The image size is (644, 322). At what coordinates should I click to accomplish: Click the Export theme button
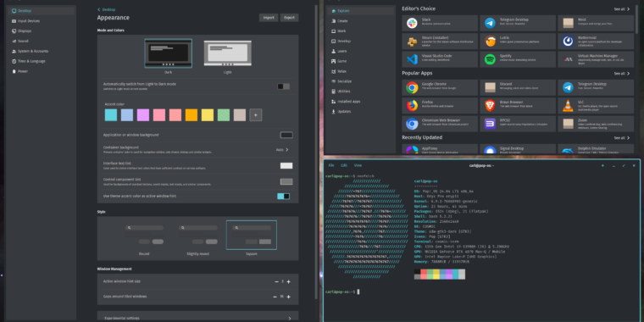289,18
